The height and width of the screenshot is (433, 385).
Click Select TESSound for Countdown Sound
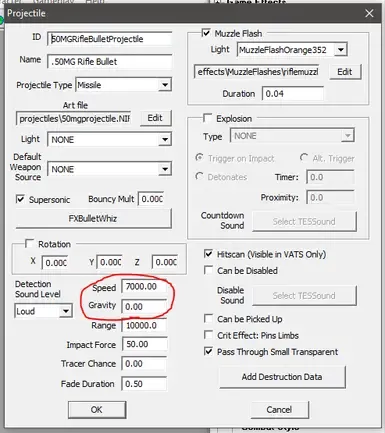point(304,221)
